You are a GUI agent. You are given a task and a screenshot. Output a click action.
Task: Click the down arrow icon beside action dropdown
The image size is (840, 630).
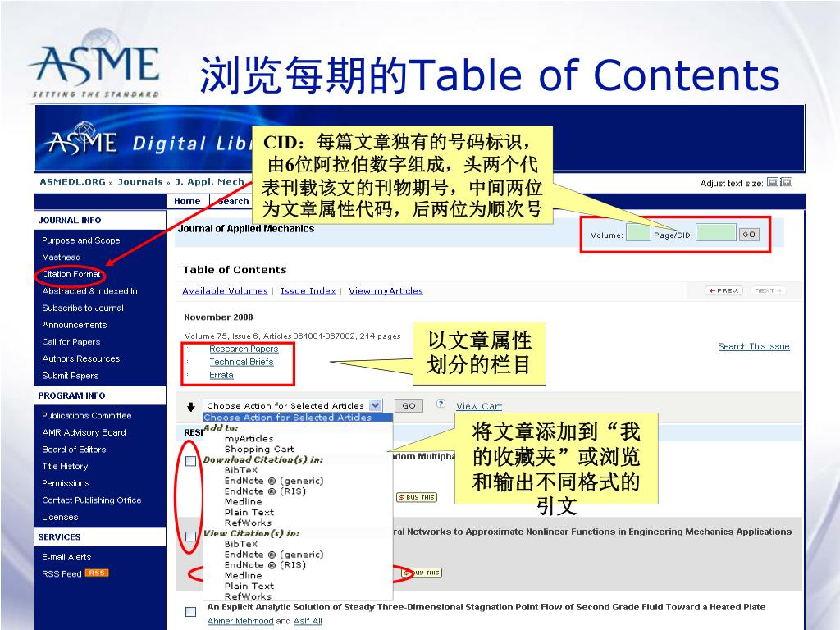pyautogui.click(x=190, y=407)
